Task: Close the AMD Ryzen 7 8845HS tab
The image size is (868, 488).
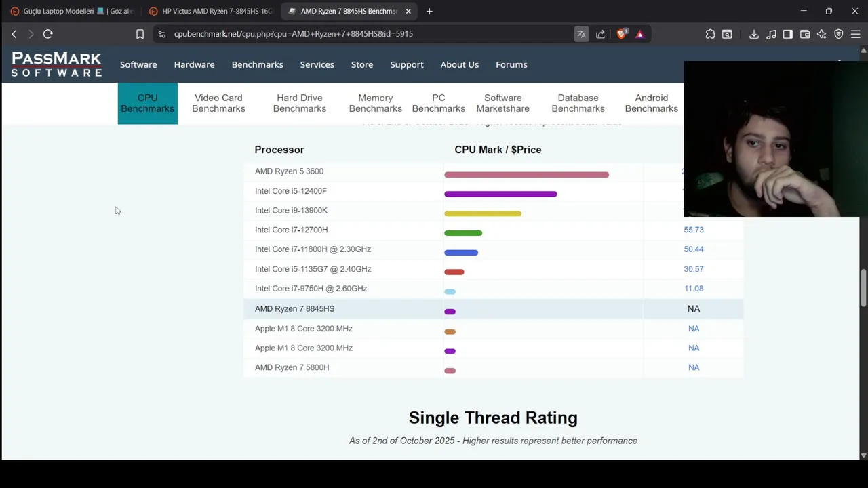Action: pos(408,11)
